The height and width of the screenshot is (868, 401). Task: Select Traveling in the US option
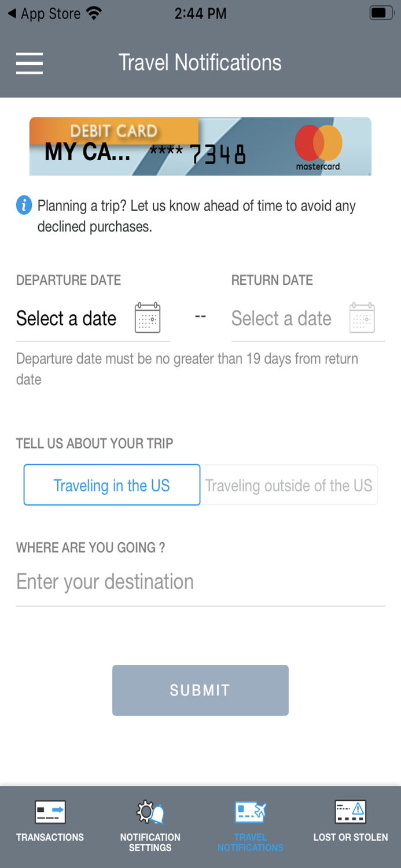click(112, 485)
